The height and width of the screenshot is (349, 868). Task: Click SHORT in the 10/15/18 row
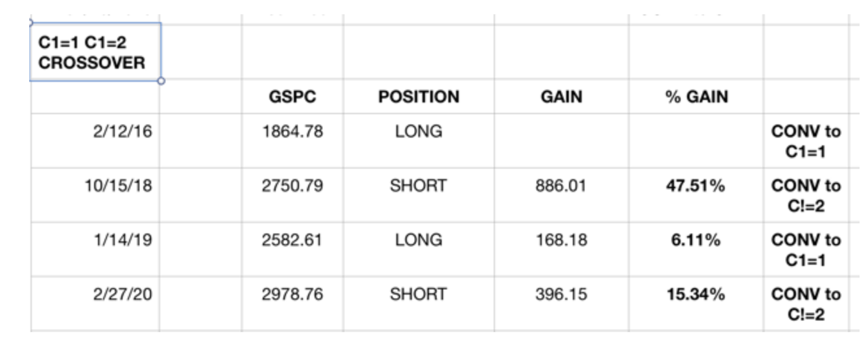418,186
